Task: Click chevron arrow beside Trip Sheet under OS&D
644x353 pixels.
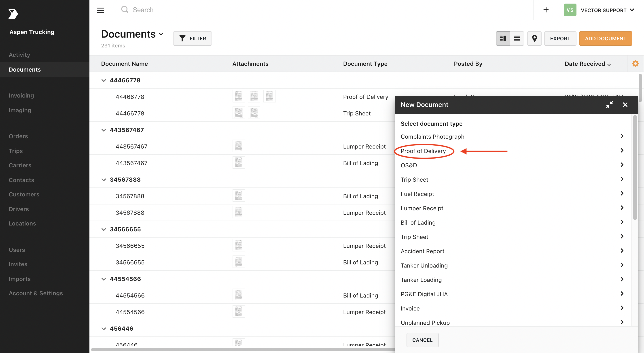Action: 622,179
